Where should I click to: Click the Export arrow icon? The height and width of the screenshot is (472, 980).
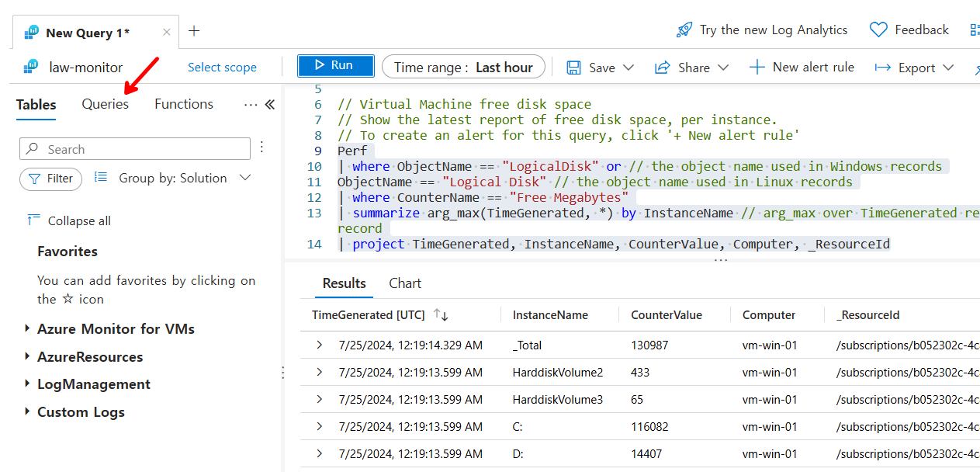(x=882, y=68)
